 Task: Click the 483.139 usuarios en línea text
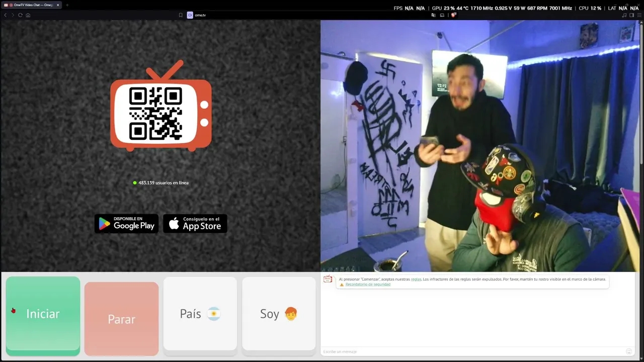[x=164, y=183]
